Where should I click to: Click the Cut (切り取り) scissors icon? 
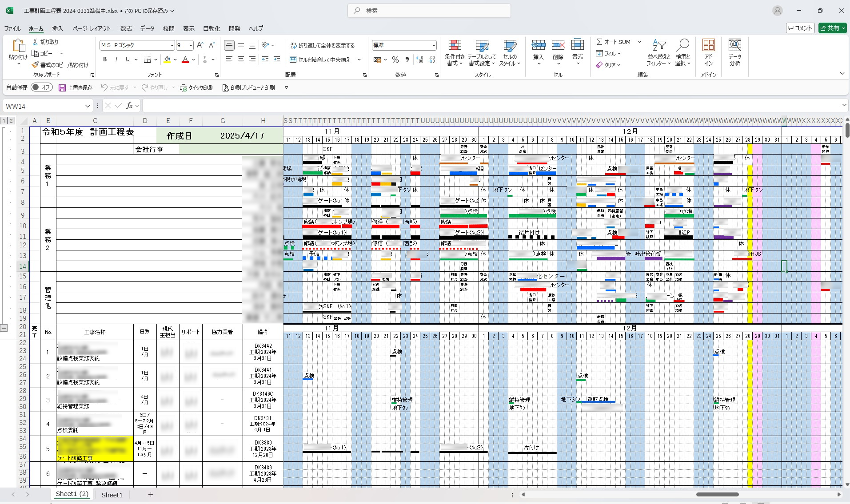point(35,42)
